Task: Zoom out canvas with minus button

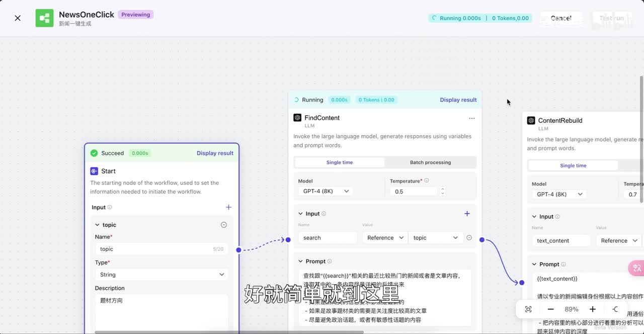Action: (550, 309)
